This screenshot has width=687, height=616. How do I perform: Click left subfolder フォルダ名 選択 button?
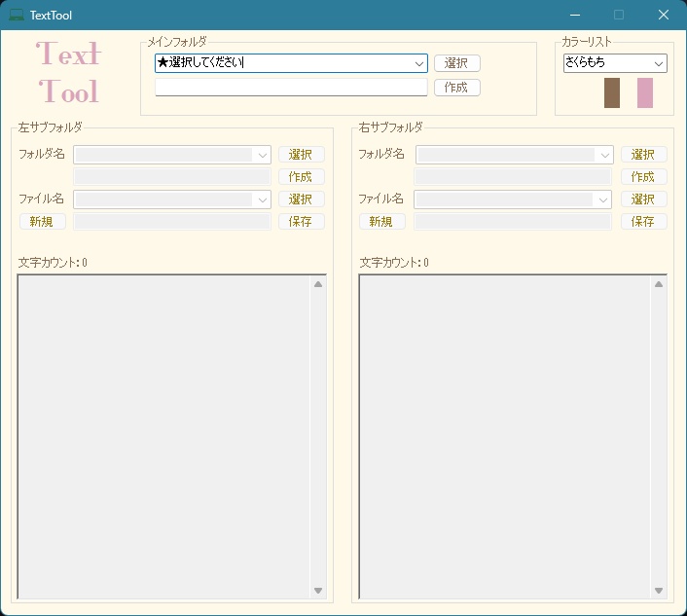point(302,155)
